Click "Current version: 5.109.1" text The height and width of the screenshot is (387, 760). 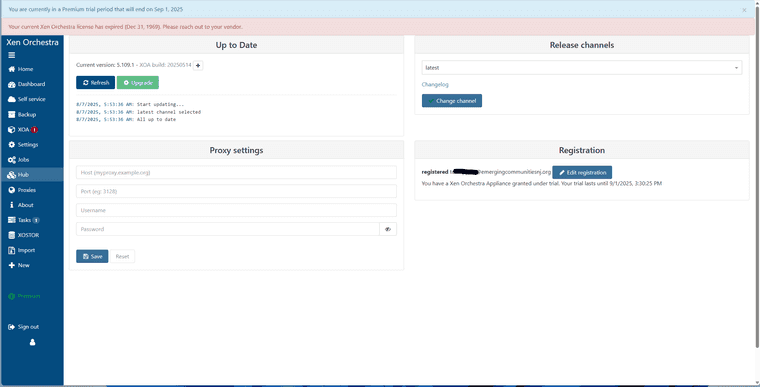[105, 65]
